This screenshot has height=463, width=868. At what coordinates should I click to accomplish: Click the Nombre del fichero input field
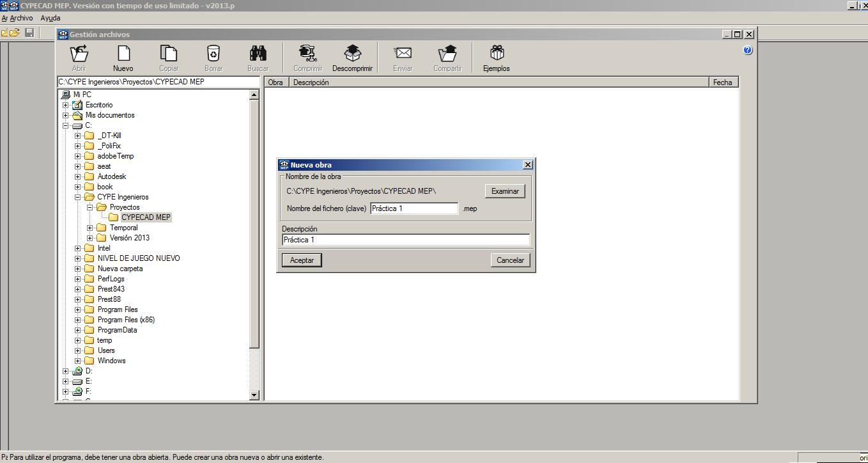[414, 208]
